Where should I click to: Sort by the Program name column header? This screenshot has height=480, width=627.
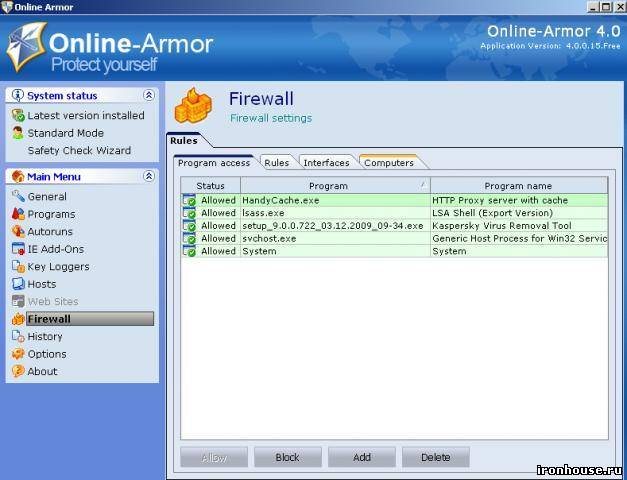coord(519,186)
